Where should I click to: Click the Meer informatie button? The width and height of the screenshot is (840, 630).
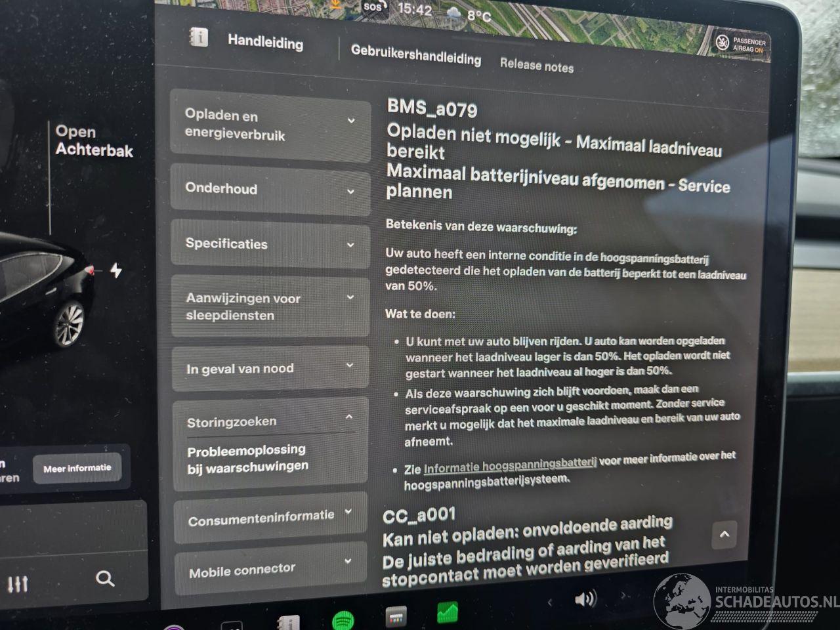click(77, 468)
